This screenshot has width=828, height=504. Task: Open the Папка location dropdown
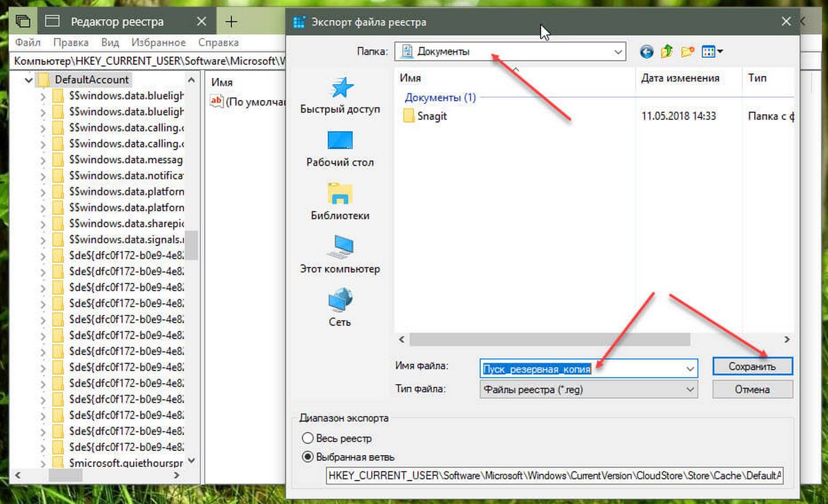pos(617,51)
